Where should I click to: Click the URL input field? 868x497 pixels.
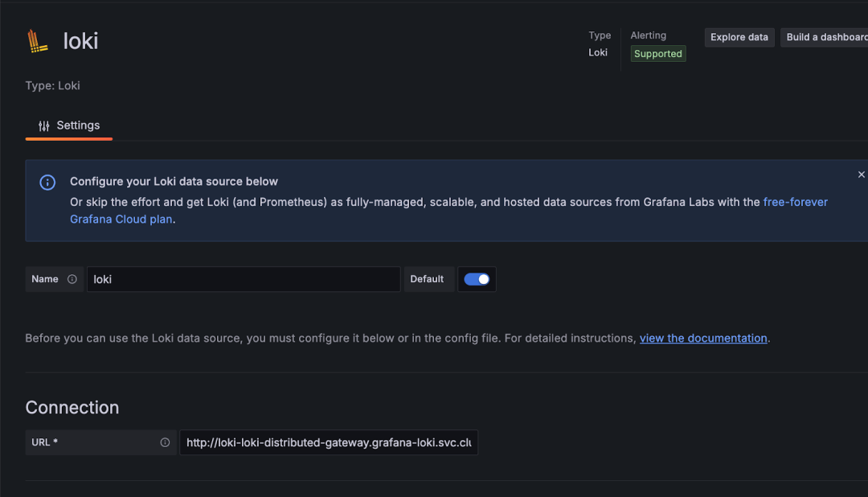pyautogui.click(x=329, y=442)
